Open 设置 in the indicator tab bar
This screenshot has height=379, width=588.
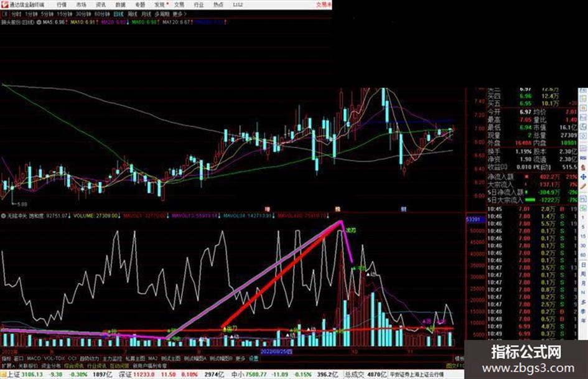254,358
